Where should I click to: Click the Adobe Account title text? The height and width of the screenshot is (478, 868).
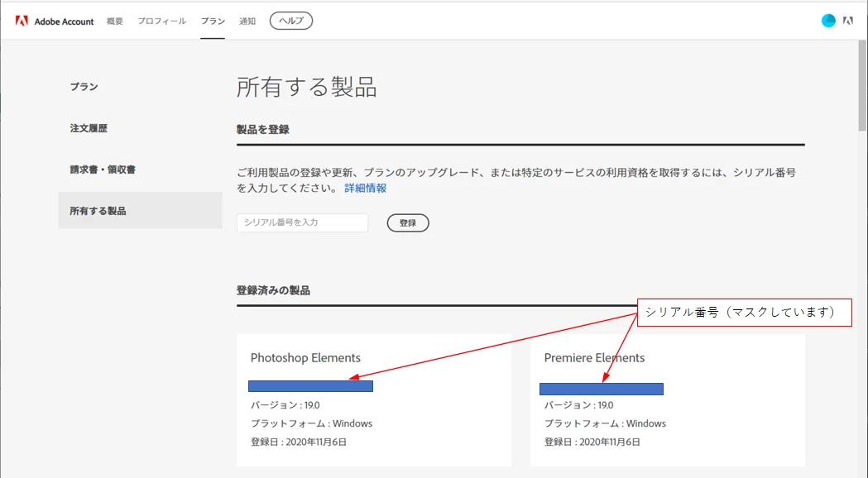pyautogui.click(x=65, y=22)
